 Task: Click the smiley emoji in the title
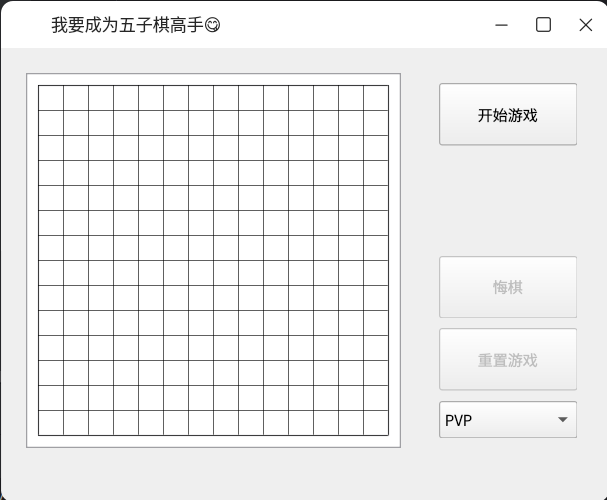[212, 26]
